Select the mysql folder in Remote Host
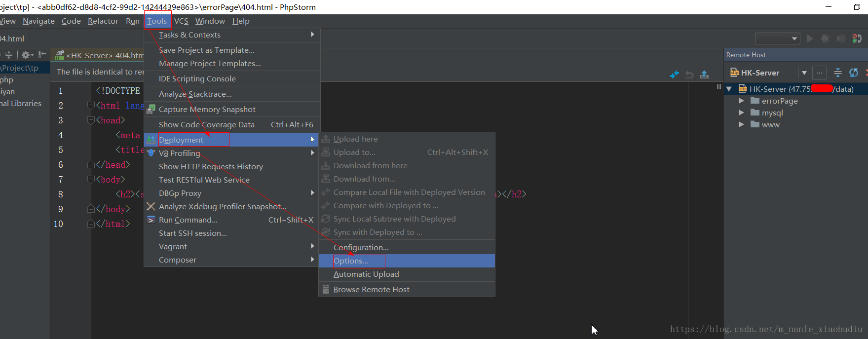The height and width of the screenshot is (339, 868). pyautogui.click(x=772, y=113)
